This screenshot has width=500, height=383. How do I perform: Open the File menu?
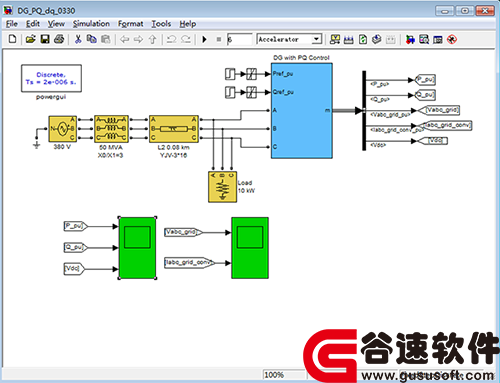point(12,24)
